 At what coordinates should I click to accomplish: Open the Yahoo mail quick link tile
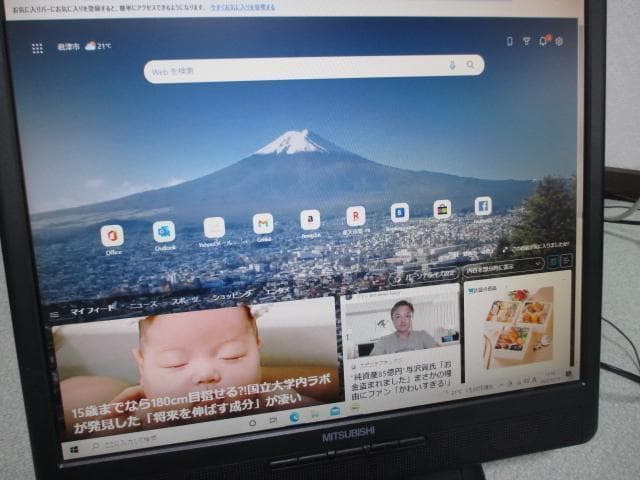214,227
